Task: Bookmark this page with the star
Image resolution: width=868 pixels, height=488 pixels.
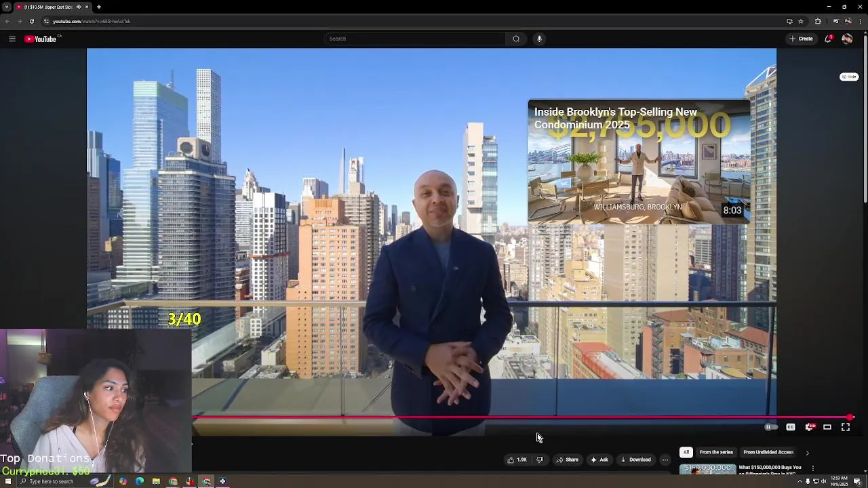Action: 801,21
